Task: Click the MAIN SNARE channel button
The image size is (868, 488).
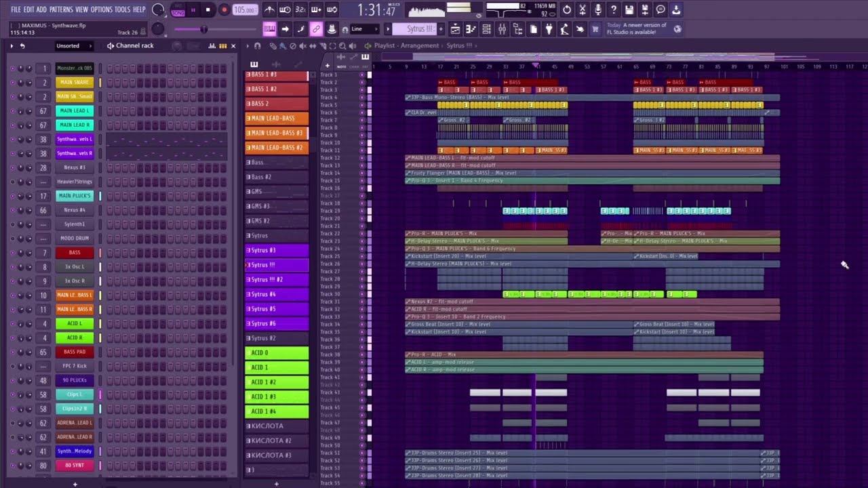Action: pyautogui.click(x=75, y=83)
